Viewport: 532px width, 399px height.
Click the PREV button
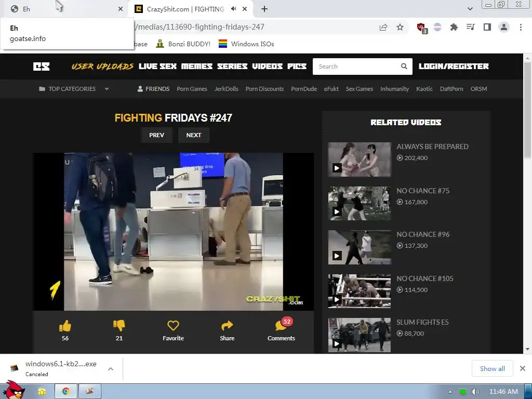[157, 135]
